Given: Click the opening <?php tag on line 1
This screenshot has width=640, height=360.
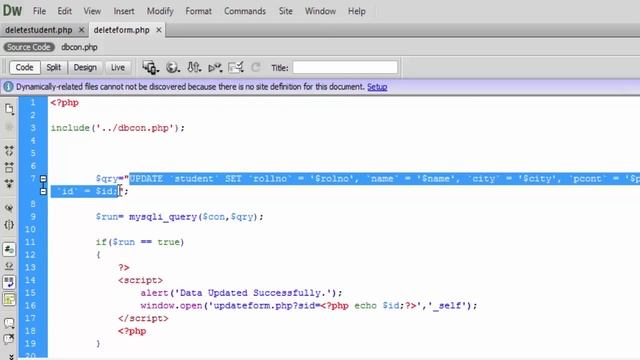Looking at the screenshot, I should click(64, 103).
